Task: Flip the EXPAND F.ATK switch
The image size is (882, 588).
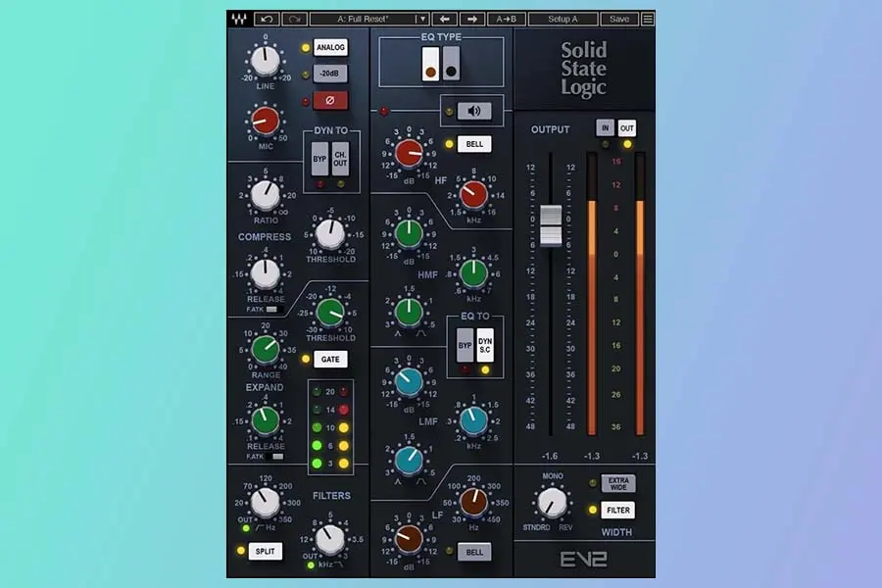Action: (274, 457)
